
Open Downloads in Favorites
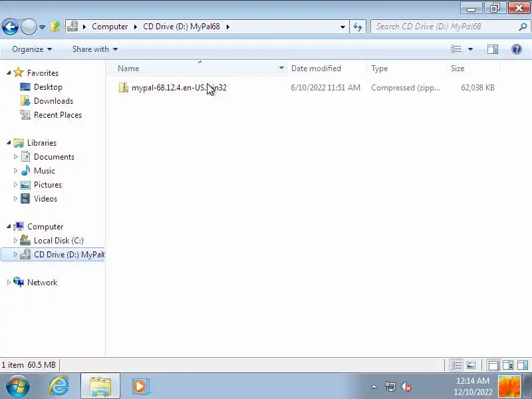click(53, 101)
